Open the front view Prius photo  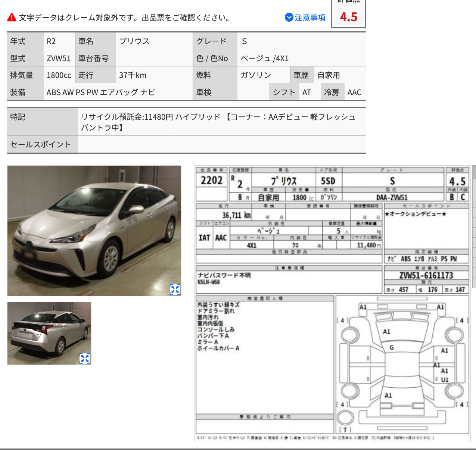[x=94, y=231]
